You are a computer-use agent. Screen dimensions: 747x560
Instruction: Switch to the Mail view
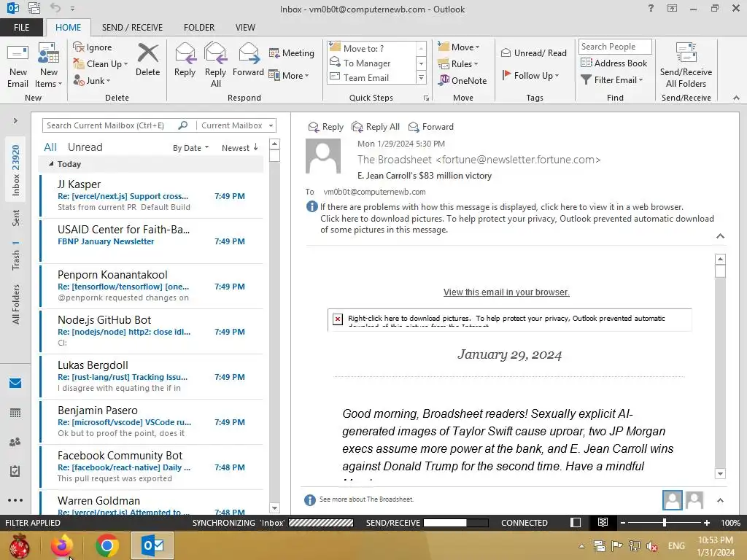(x=15, y=383)
